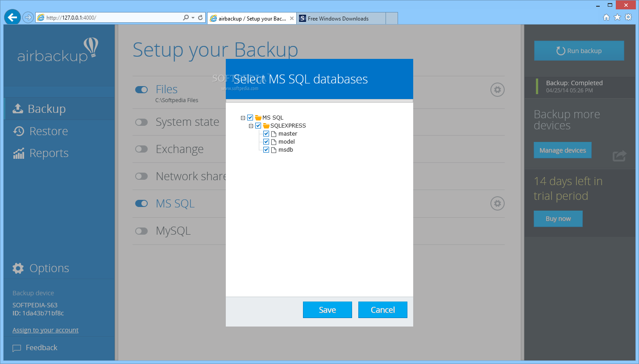Switch to Free Windows Downloads tab

[341, 18]
